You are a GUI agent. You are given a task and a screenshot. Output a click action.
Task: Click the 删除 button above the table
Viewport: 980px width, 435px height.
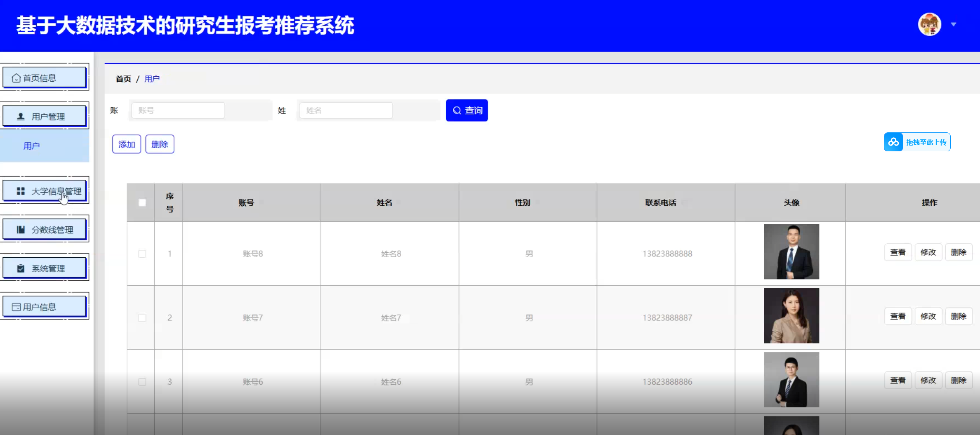coord(160,144)
